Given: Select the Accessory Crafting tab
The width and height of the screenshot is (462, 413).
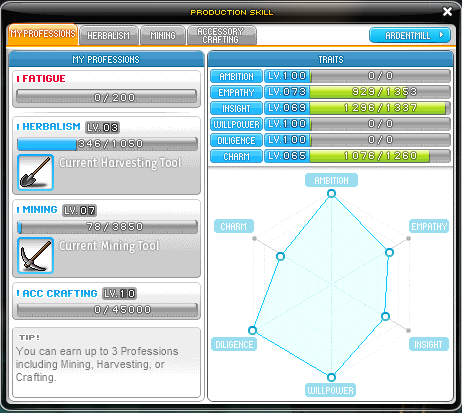Looking at the screenshot, I should tap(222, 35).
